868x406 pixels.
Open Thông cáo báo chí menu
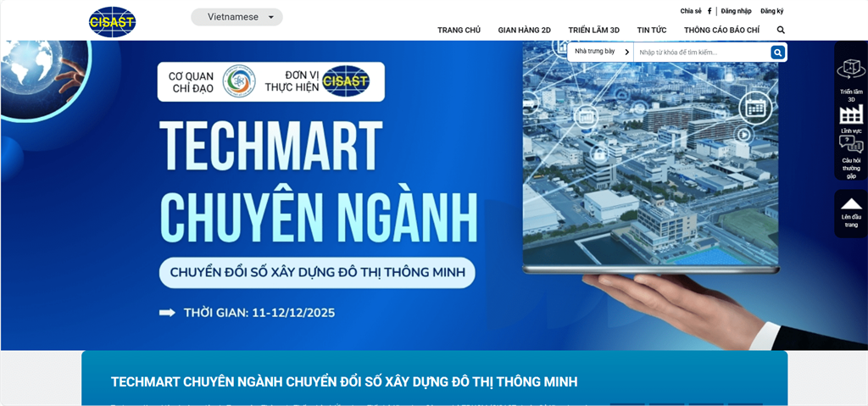point(721,31)
